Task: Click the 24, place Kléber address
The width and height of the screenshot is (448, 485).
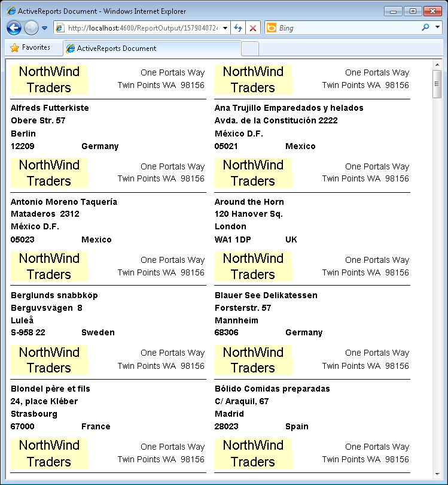Action: tap(44, 402)
